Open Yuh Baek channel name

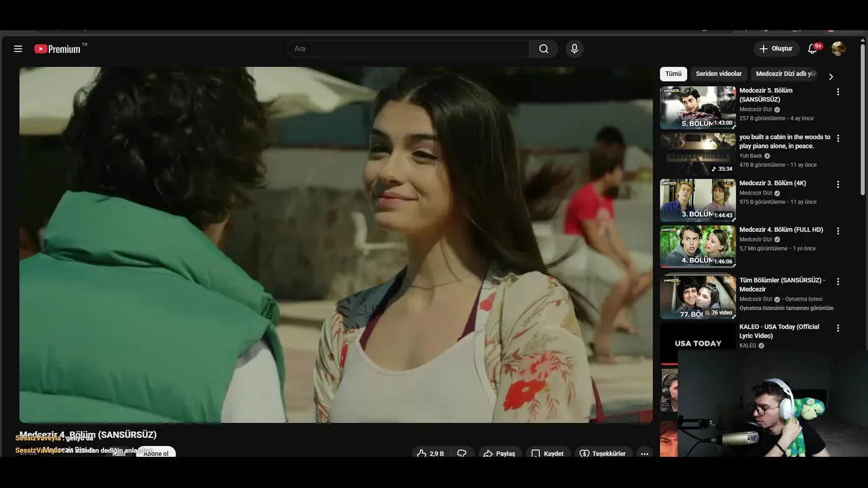point(751,156)
